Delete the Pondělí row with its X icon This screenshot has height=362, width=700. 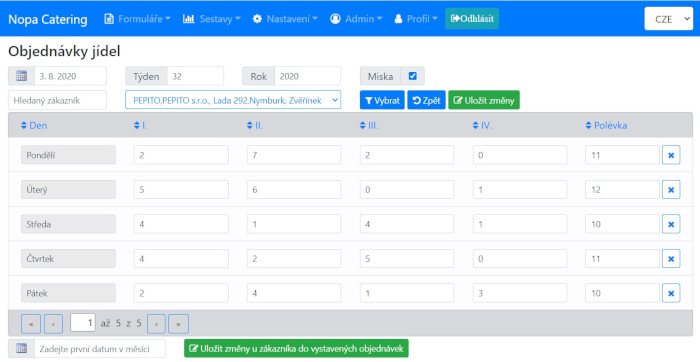coord(671,155)
